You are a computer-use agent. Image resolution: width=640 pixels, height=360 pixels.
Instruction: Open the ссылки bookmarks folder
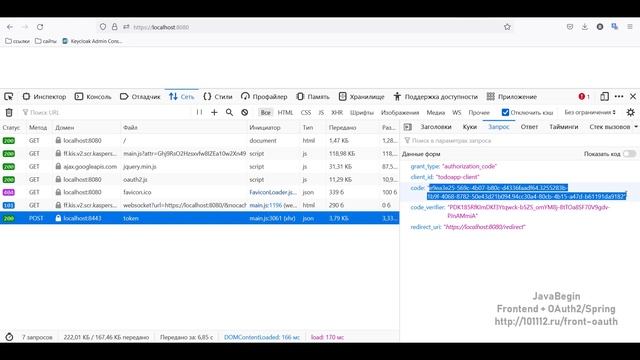point(17,41)
